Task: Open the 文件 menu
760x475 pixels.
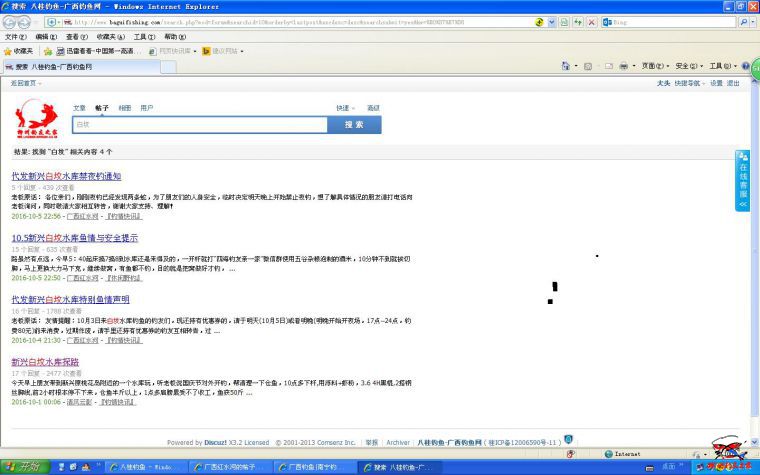Action: coord(16,37)
